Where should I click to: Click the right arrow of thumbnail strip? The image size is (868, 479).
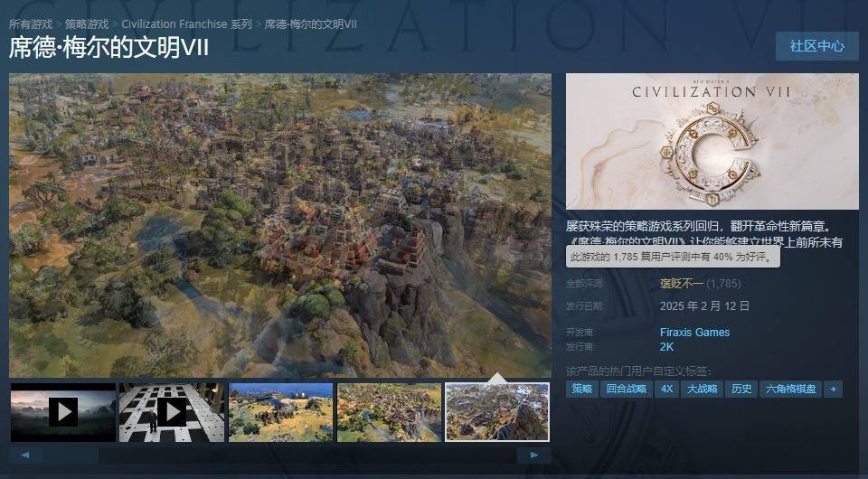point(533,456)
